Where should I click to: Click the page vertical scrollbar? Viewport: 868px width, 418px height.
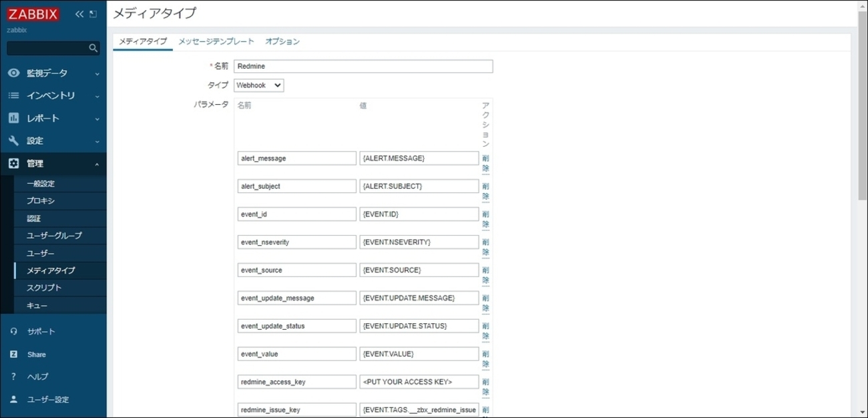(862, 107)
